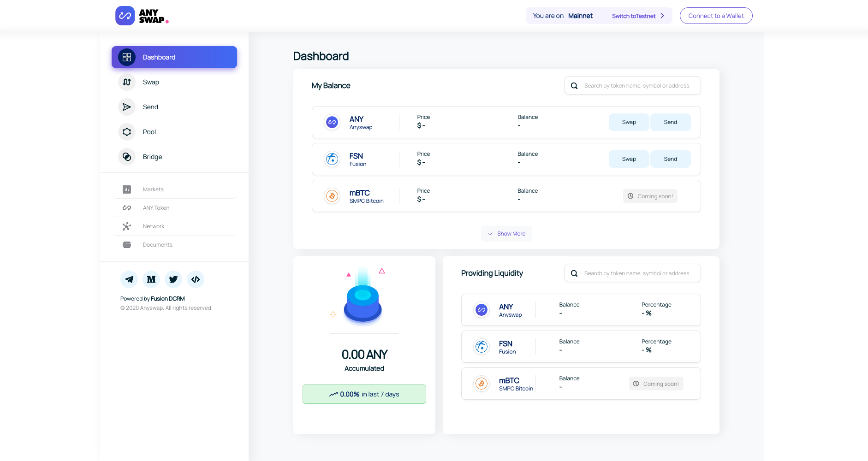The image size is (868, 461).
Task: Open the Send menu item
Action: [x=174, y=107]
